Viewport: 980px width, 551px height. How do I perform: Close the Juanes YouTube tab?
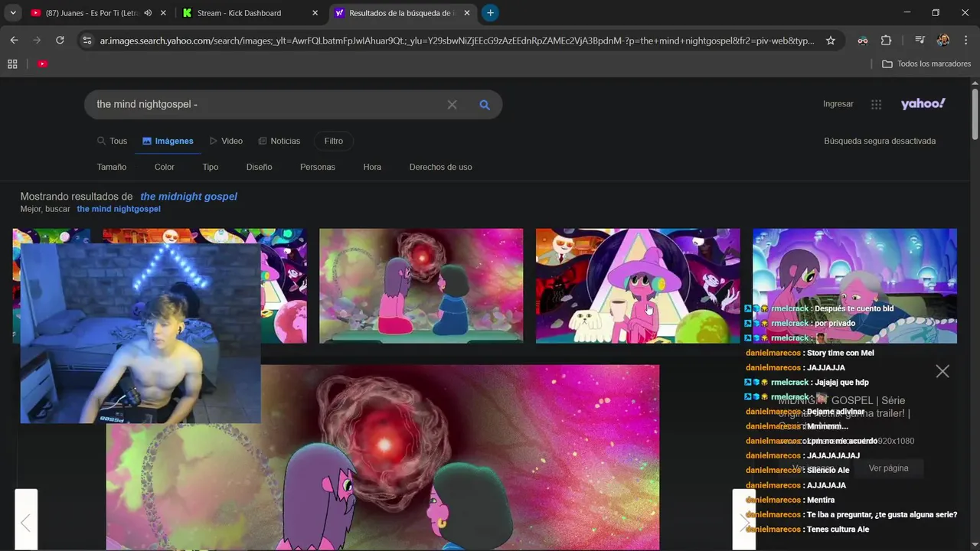click(163, 13)
